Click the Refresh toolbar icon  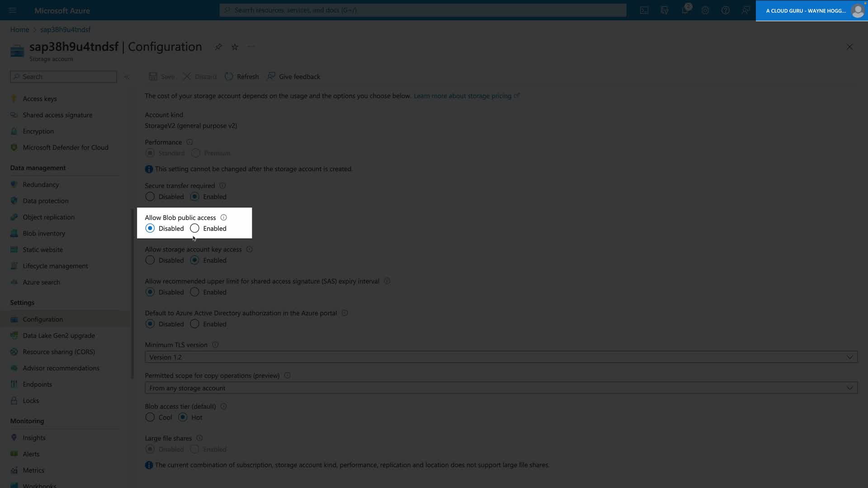(229, 76)
